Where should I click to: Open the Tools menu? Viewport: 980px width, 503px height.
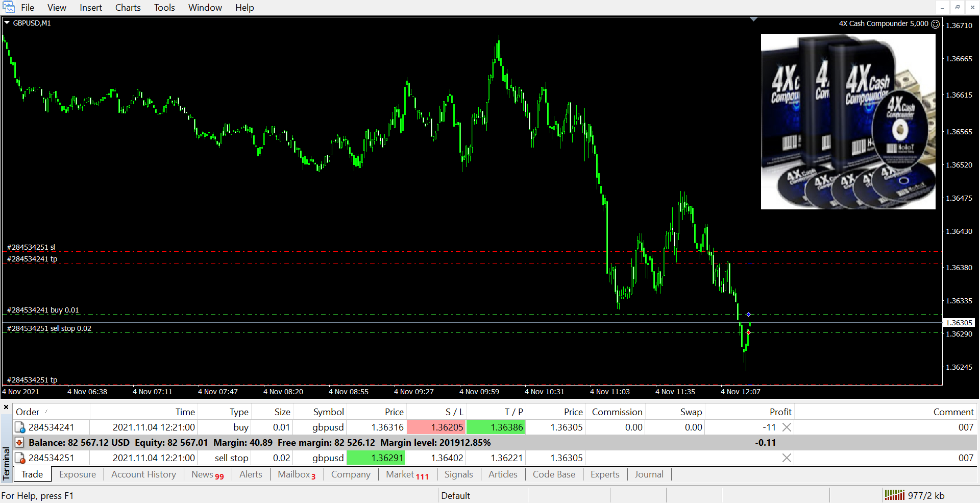coord(164,8)
